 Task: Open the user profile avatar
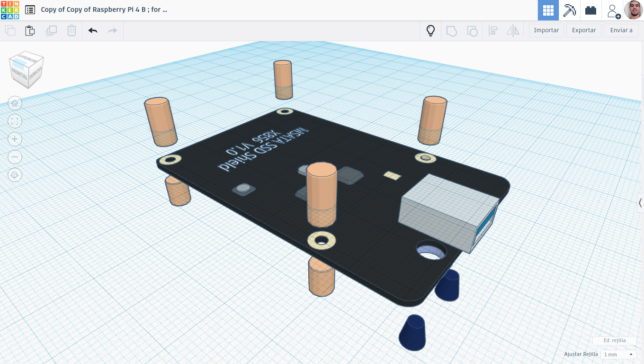point(634,10)
